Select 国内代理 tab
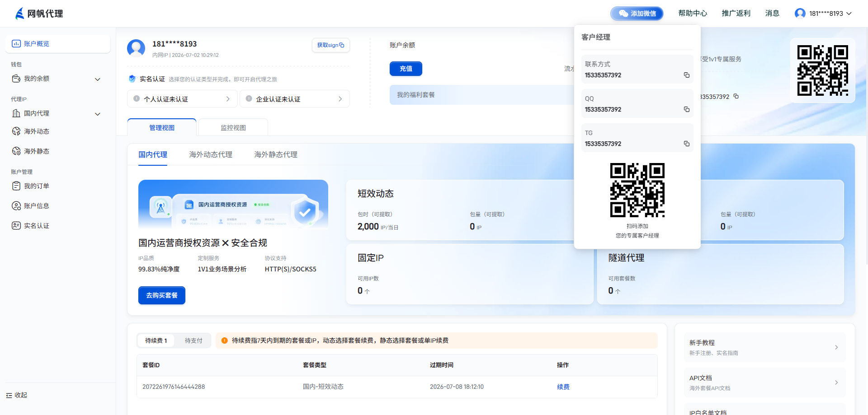Screen dimensions: 868x415 153,154
